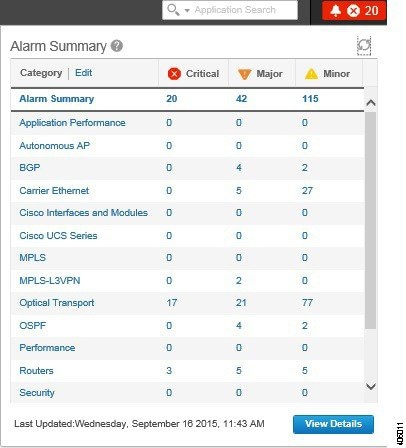Open search type dropdown arrow
The height and width of the screenshot is (448, 406).
pos(187,11)
